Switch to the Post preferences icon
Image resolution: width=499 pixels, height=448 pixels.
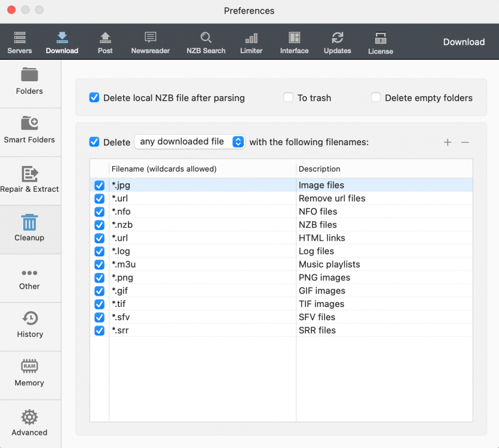tap(105, 42)
